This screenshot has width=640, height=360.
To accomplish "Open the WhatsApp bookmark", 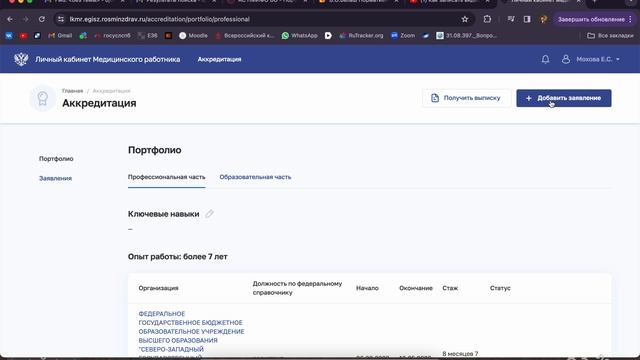I will (x=300, y=36).
